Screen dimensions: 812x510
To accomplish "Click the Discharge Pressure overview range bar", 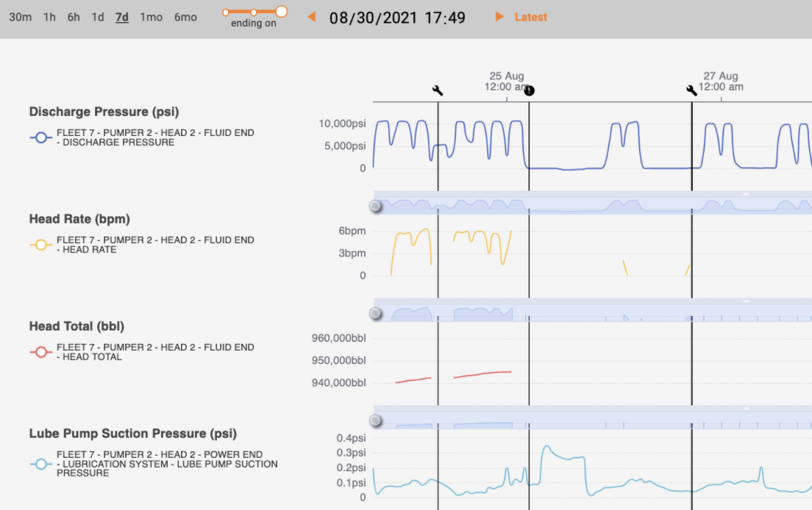I will pyautogui.click(x=588, y=204).
